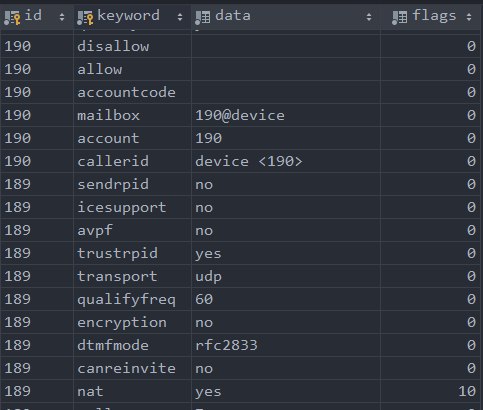This screenshot has width=483, height=410.
Task: Click the data column table icon
Action: pyautogui.click(x=203, y=17)
